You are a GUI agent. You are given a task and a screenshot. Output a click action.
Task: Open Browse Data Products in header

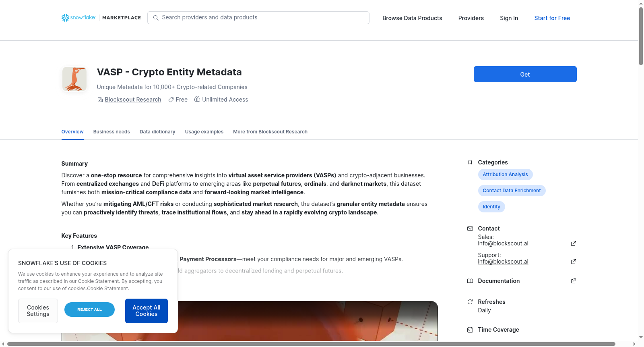(412, 18)
